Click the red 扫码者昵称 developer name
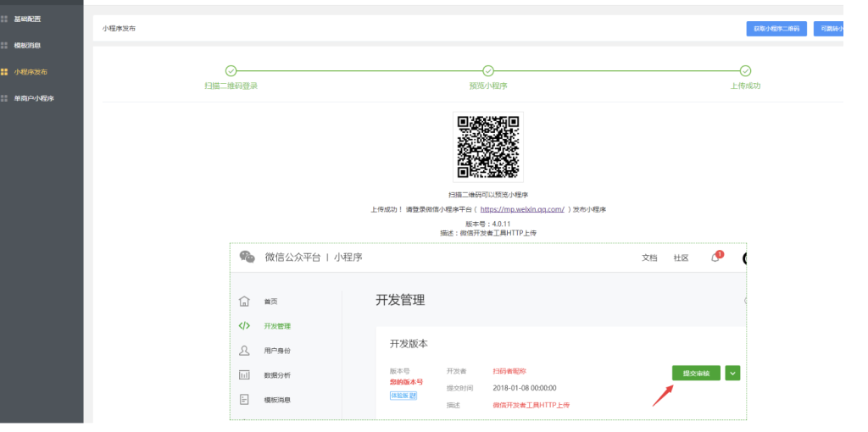The height and width of the screenshot is (432, 868). tap(509, 371)
